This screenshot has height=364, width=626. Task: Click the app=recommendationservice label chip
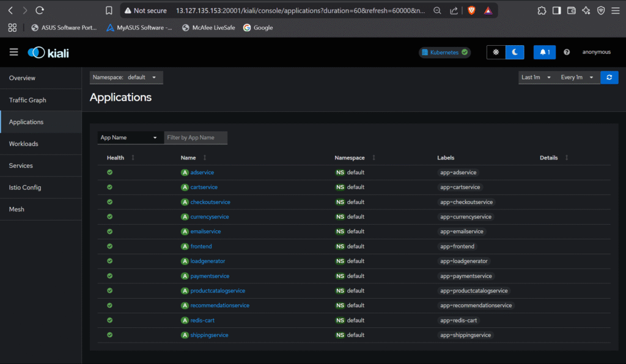pyautogui.click(x=476, y=305)
